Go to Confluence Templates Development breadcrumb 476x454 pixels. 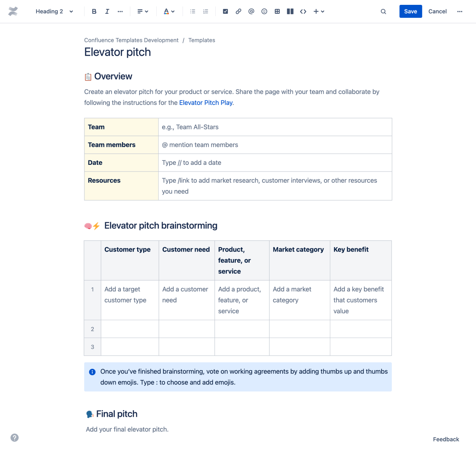pos(131,40)
